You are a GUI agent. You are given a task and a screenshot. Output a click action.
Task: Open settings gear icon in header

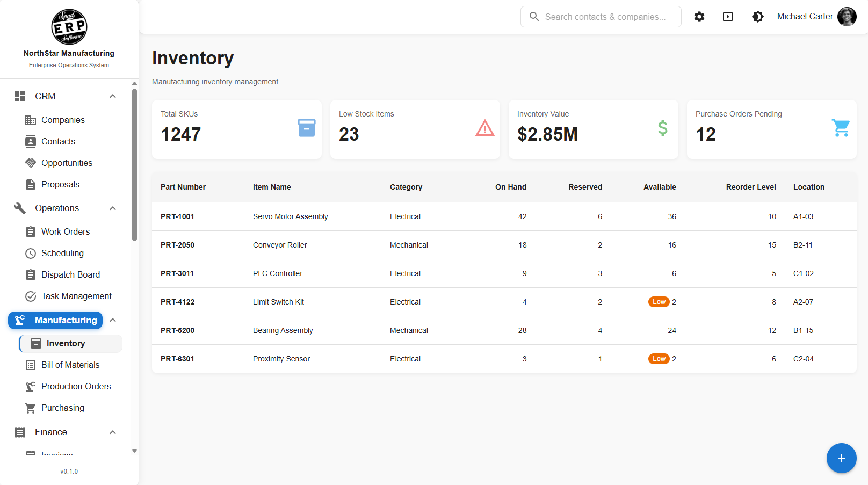(x=699, y=17)
